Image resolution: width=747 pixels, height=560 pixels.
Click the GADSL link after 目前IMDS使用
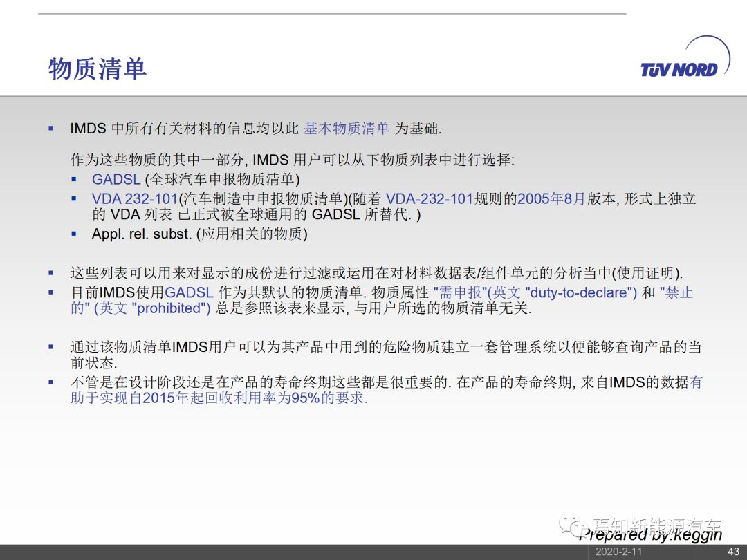pos(189,292)
